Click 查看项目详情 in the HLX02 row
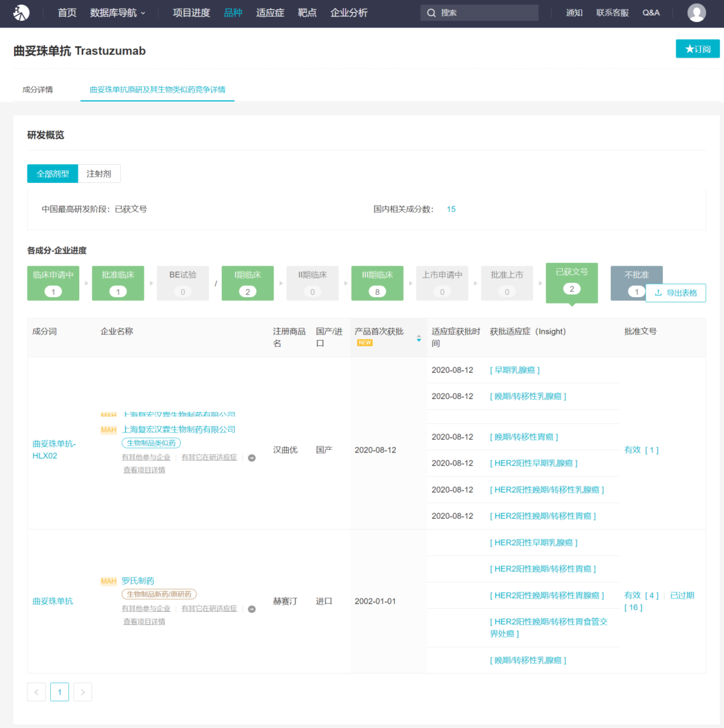724x728 pixels. (144, 471)
